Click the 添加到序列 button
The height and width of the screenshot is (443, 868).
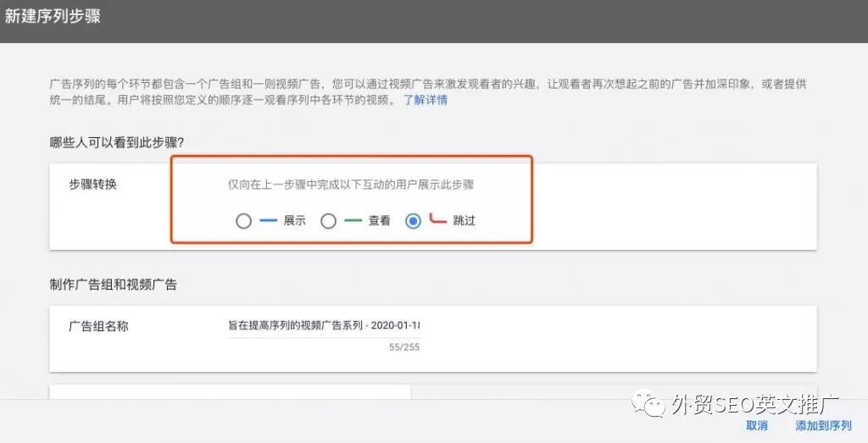point(823,426)
